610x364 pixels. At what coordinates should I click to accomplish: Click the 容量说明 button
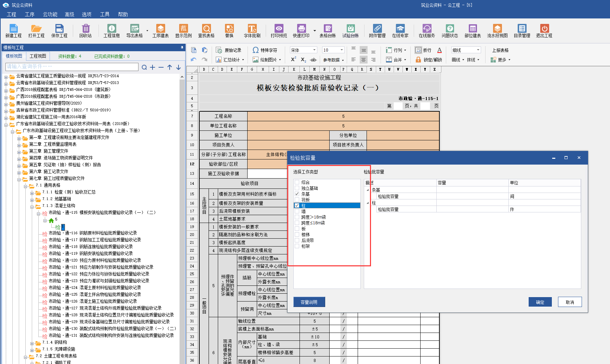309,302
